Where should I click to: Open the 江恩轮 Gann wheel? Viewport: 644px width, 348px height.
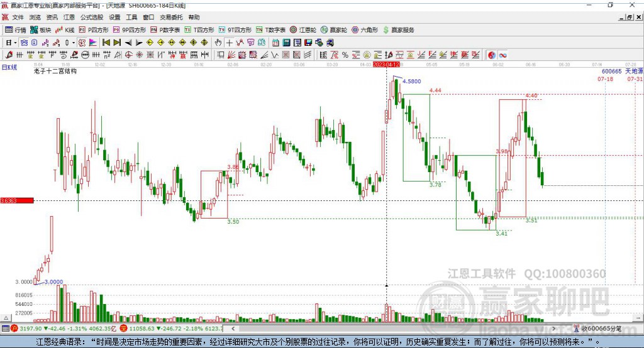303,30
